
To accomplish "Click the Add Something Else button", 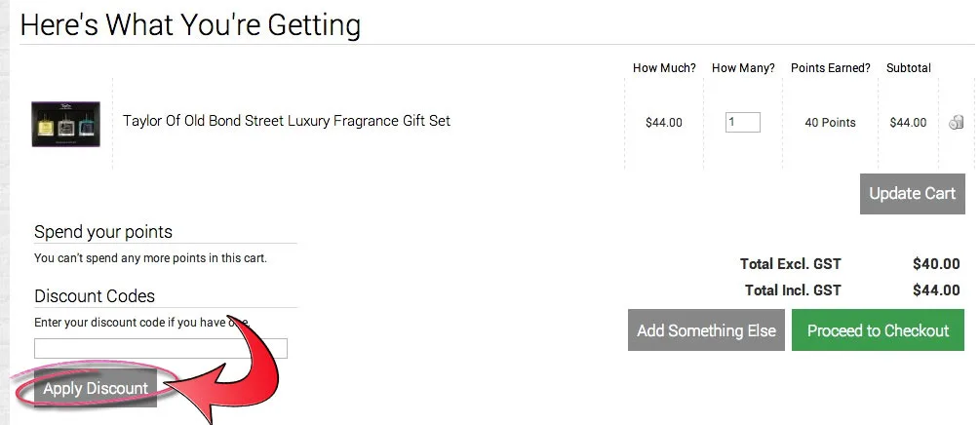I will 706,330.
